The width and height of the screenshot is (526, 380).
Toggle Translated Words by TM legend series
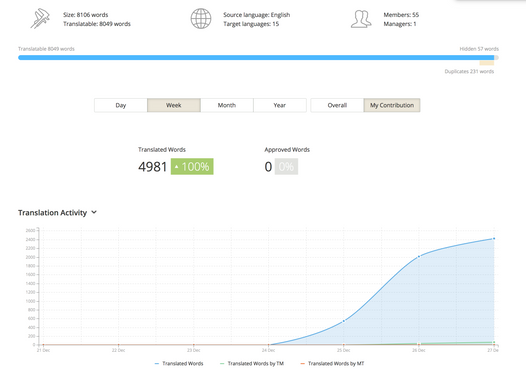pyautogui.click(x=252, y=364)
